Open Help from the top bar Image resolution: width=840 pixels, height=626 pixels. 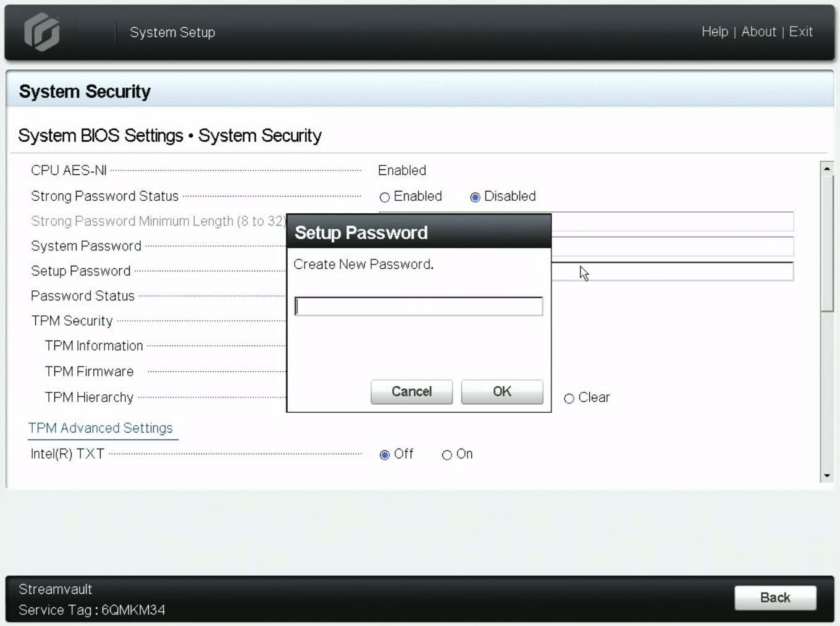click(715, 32)
